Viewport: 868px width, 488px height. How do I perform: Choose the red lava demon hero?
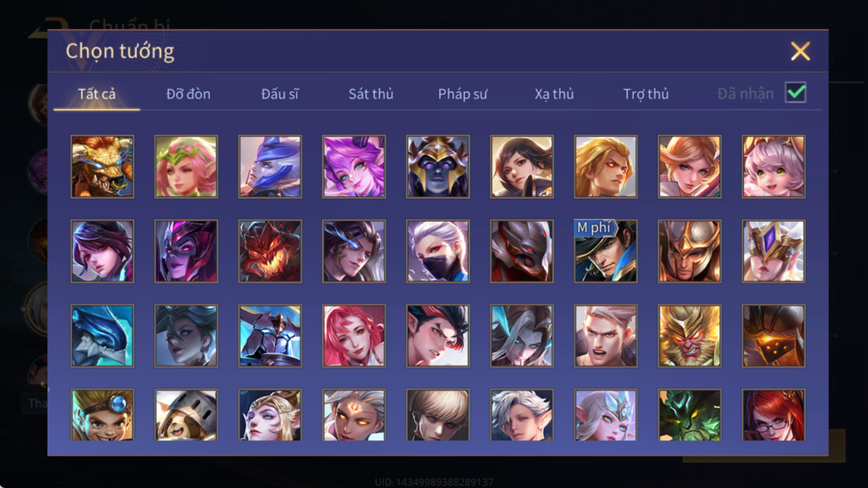click(x=270, y=251)
